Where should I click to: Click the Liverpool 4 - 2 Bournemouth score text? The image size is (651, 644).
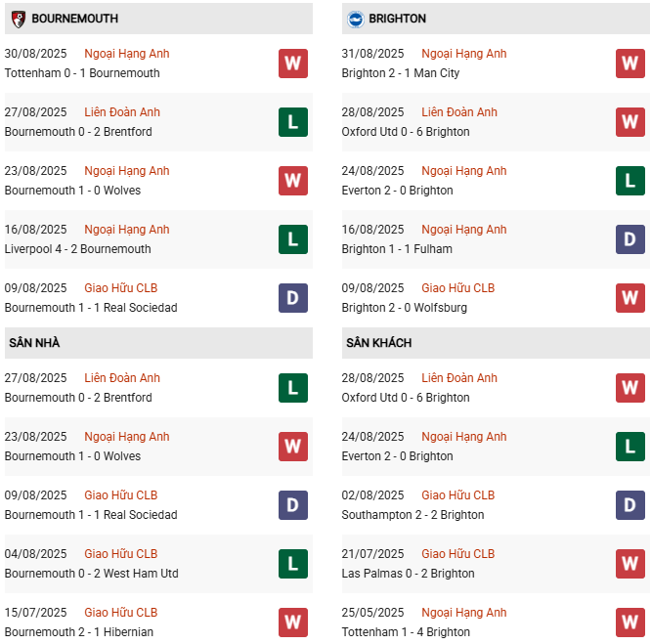tap(78, 249)
